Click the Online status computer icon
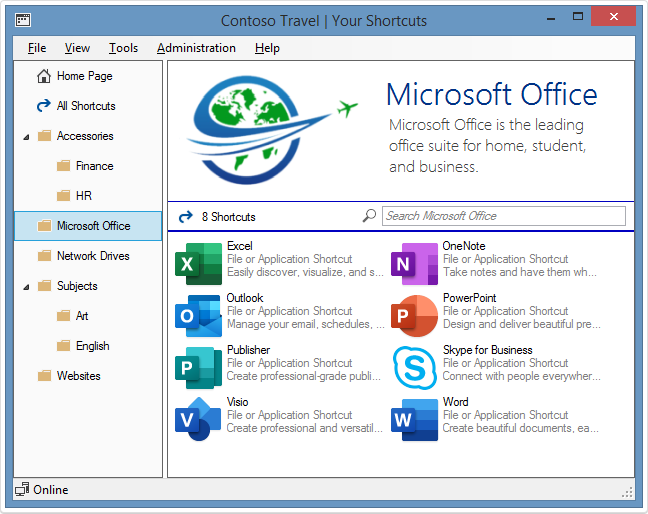This screenshot has width=648, height=514. click(22, 490)
